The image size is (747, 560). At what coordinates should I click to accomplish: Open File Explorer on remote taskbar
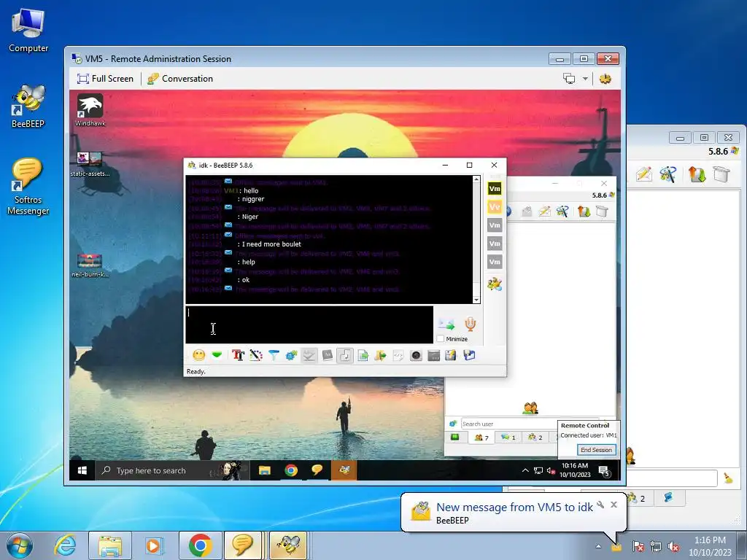[264, 470]
